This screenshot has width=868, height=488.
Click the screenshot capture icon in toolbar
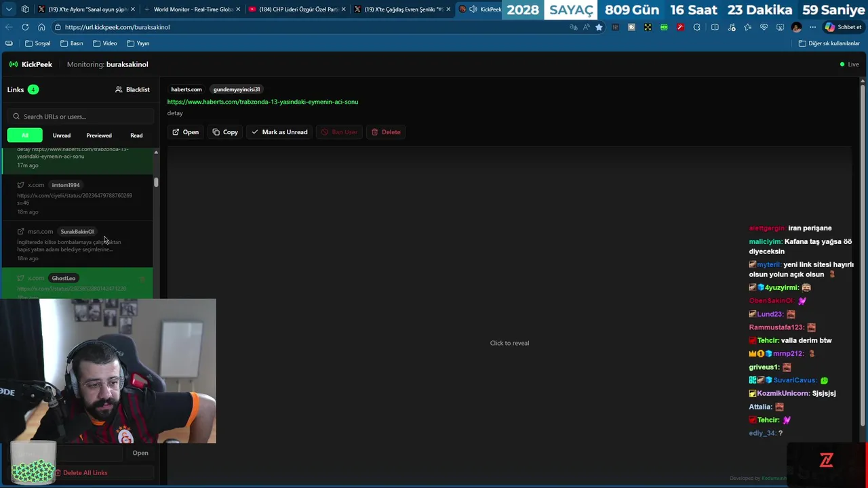click(x=780, y=27)
